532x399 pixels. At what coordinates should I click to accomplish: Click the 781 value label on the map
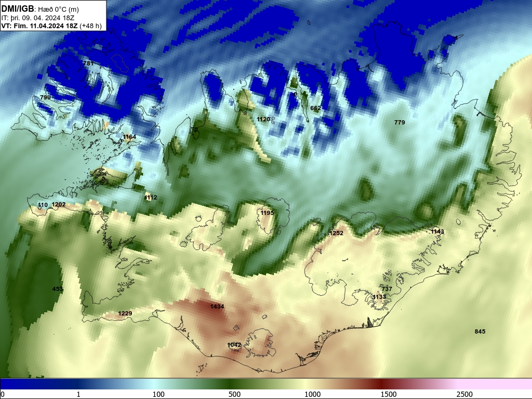click(88, 63)
